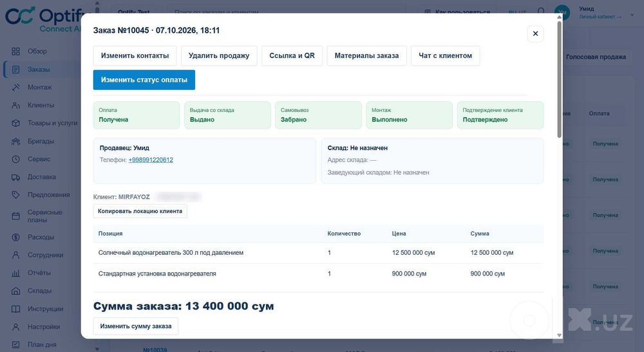The height and width of the screenshot is (352, 644).
Task: Call seller phone +998991220612 link
Action: pyautogui.click(x=151, y=160)
